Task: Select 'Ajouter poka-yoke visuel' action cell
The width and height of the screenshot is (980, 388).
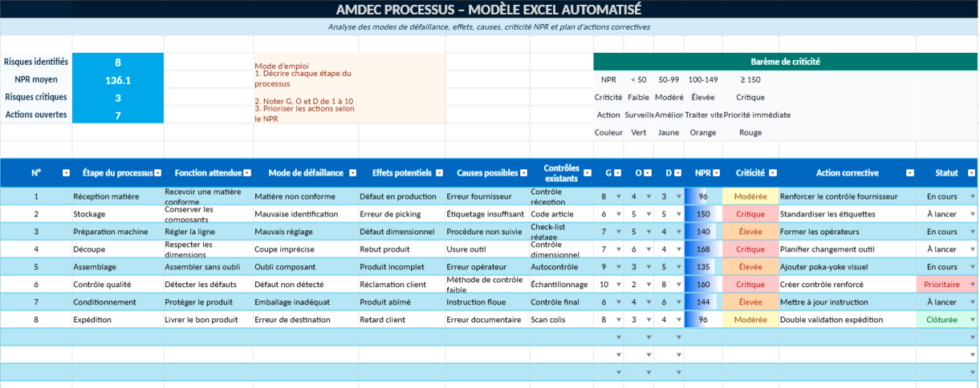Action: (847, 267)
